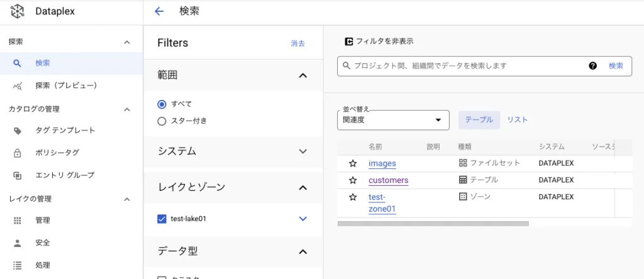
Task: Click the help question mark icon
Action: (592, 66)
